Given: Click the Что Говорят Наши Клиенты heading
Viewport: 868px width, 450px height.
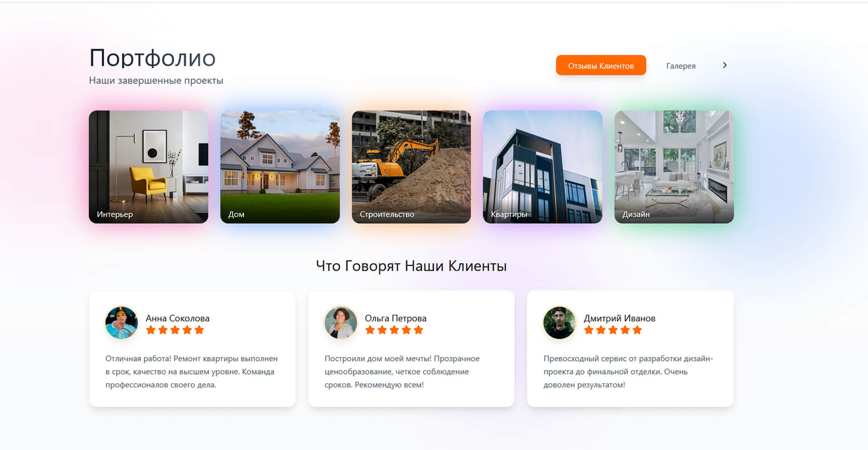Looking at the screenshot, I should (411, 266).
